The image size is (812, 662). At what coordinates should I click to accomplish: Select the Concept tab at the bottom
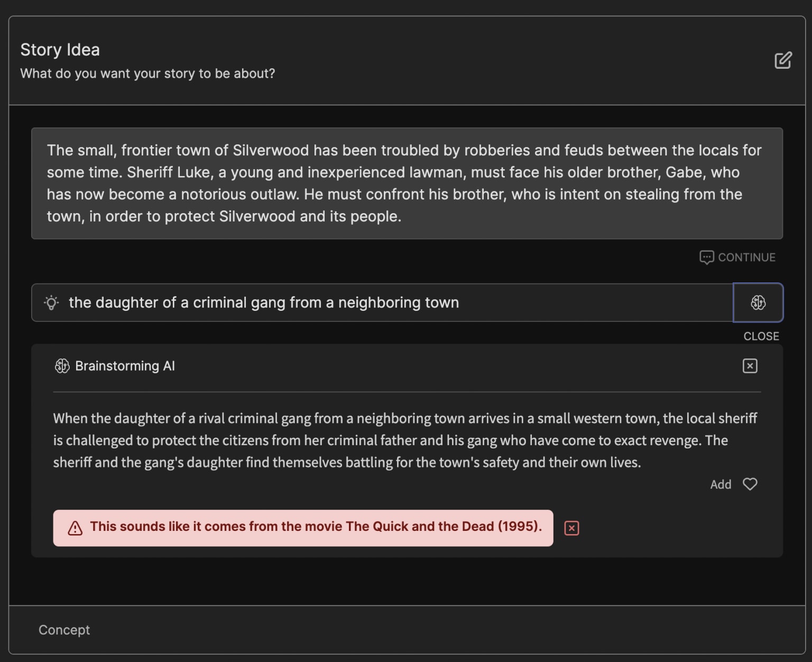tap(64, 630)
